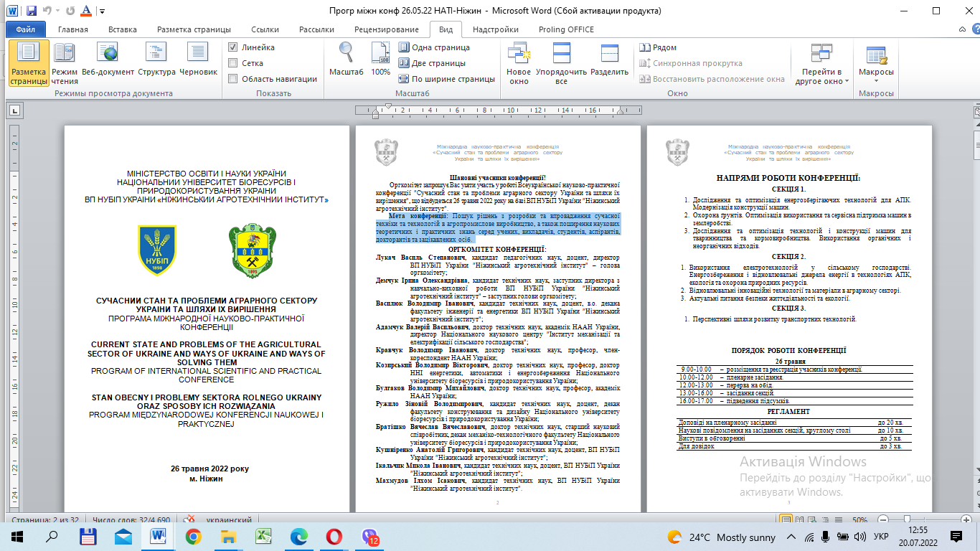The width and height of the screenshot is (980, 551).
Task: Select Web Layout in status bar
Action: (813, 519)
